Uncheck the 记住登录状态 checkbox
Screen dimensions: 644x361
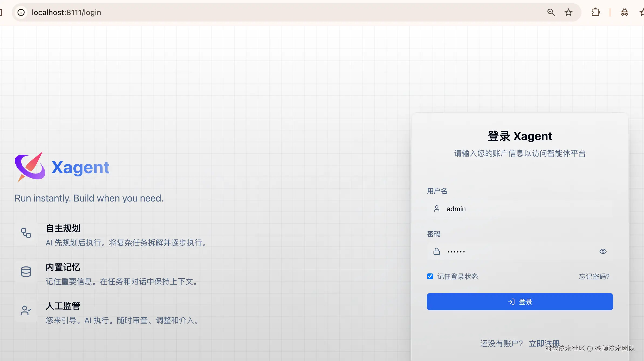point(430,276)
